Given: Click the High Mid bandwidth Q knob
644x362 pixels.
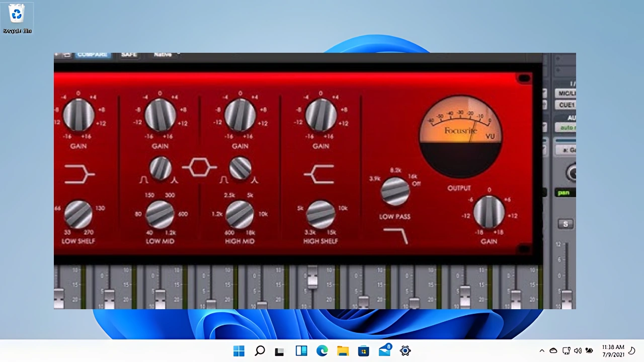Looking at the screenshot, I should (240, 168).
